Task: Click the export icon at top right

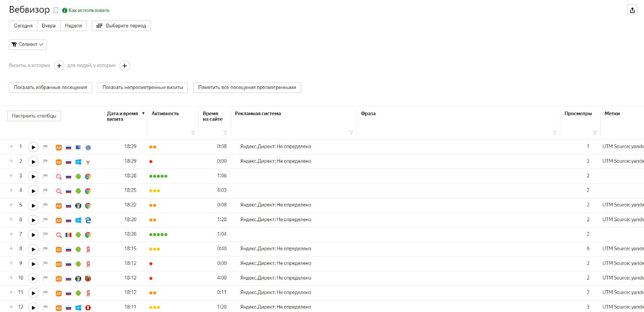Action: point(632,10)
